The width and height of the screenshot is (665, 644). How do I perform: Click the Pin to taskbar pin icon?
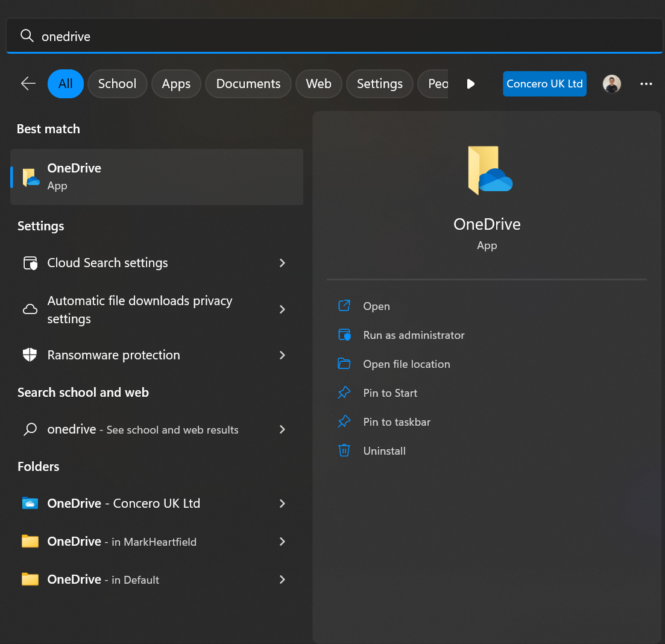[x=344, y=421]
